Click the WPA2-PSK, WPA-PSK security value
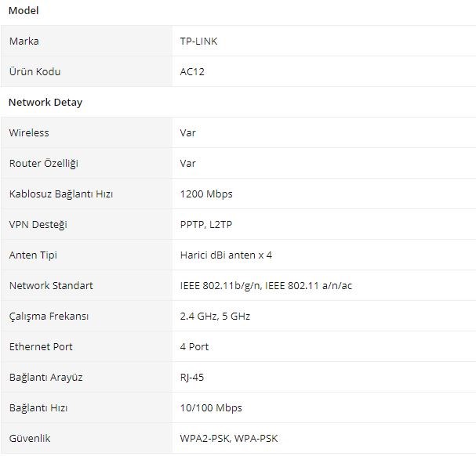The width and height of the screenshot is (476, 456). (x=229, y=439)
